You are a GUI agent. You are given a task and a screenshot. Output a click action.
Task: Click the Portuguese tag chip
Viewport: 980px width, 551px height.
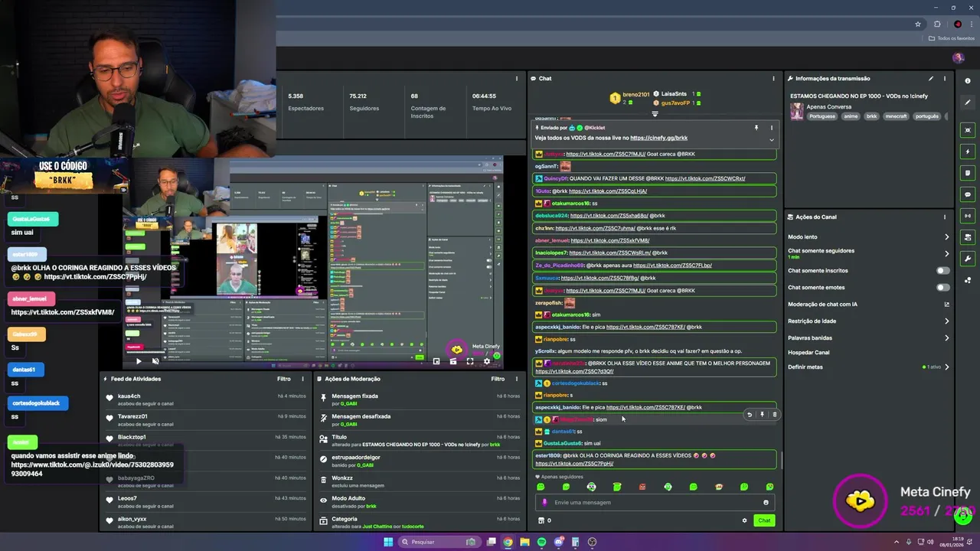(822, 116)
